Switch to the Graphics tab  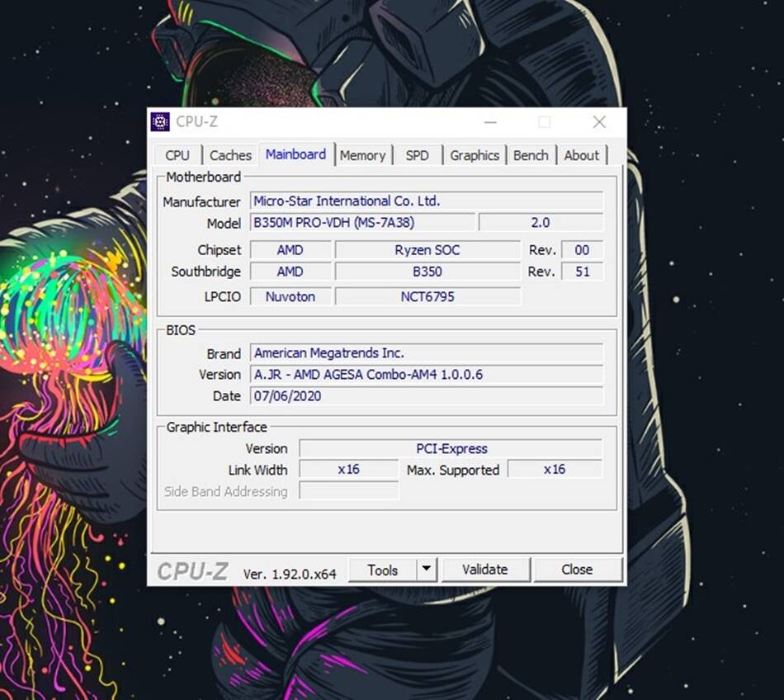pos(475,155)
